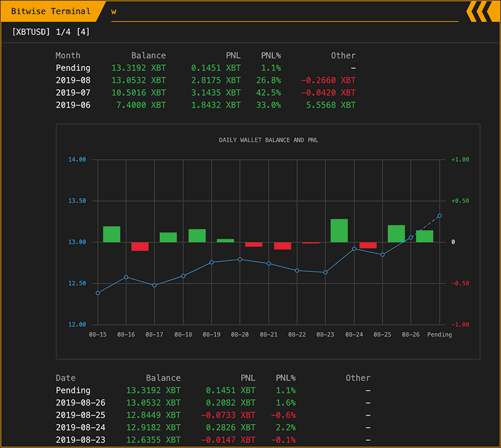Click the balance line point at 08-20
The height and width of the screenshot is (448, 501).
[x=240, y=259]
